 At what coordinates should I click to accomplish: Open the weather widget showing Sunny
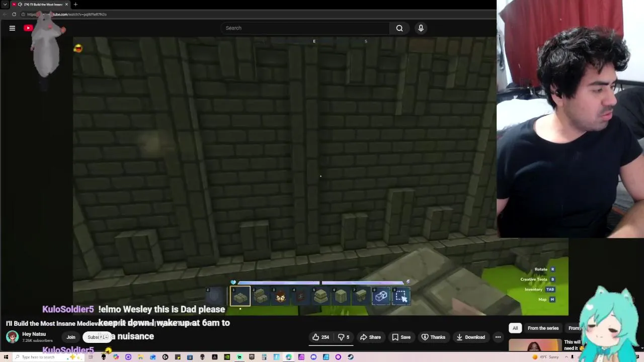545,357
